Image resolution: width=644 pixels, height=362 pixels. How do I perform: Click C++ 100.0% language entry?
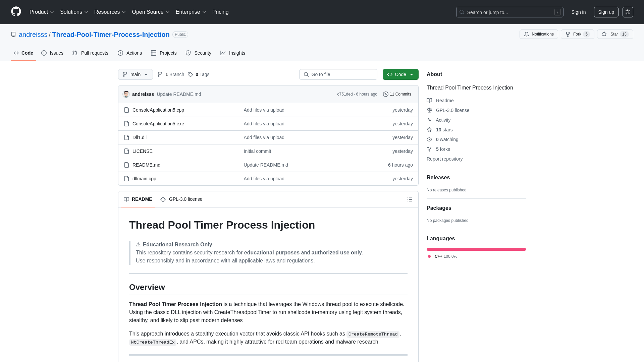442,256
